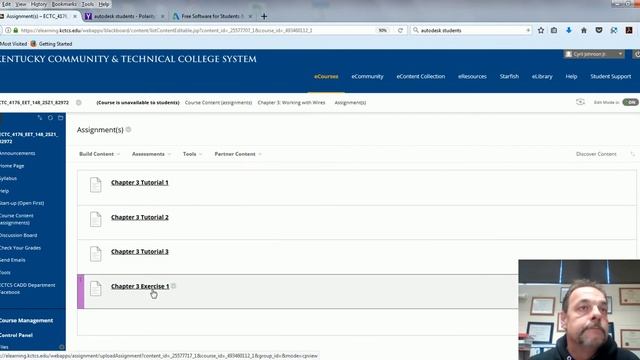
Task: Open the Chapter 3 Tutorial 2 assignment
Action: point(140,217)
